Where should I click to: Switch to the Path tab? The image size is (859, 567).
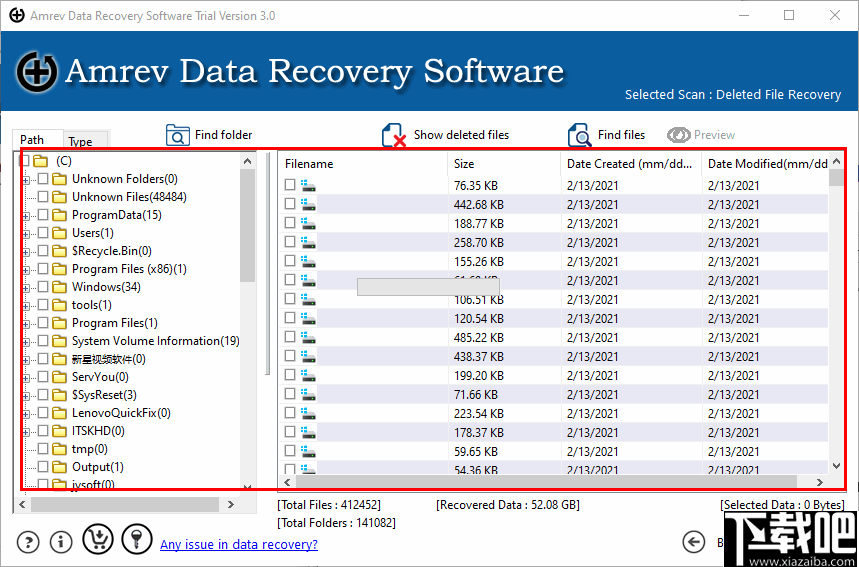click(x=38, y=140)
